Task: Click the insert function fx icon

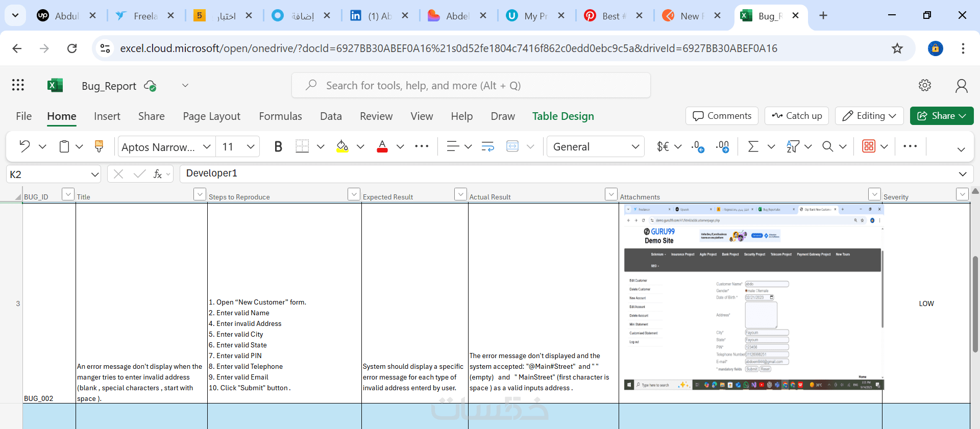Action: coord(158,174)
